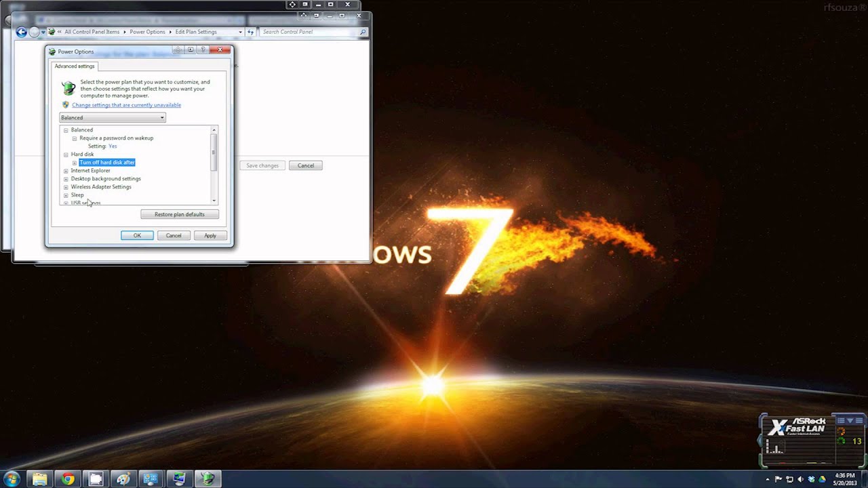The width and height of the screenshot is (868, 488).
Task: Open the Windows Start menu orb
Action: pyautogui.click(x=12, y=479)
